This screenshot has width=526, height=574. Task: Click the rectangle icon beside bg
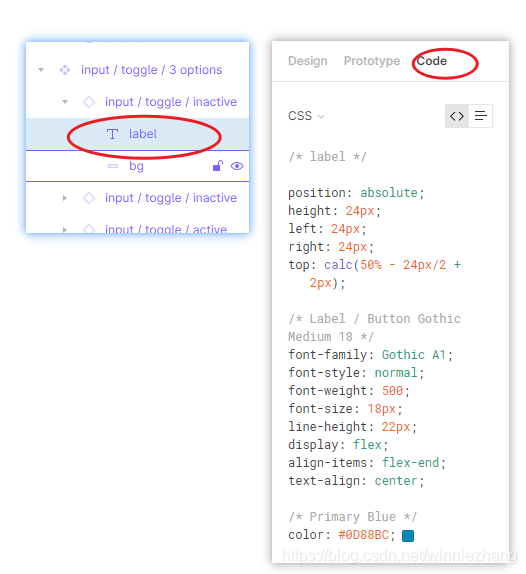click(x=113, y=166)
